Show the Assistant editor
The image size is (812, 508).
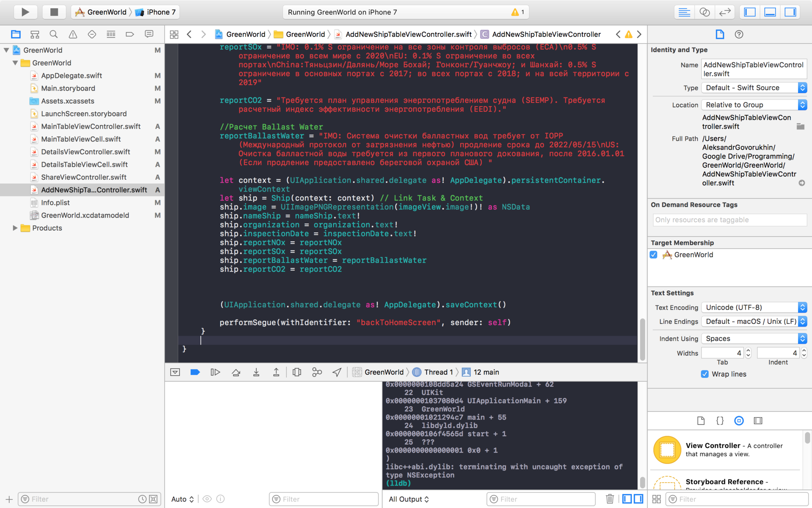705,12
